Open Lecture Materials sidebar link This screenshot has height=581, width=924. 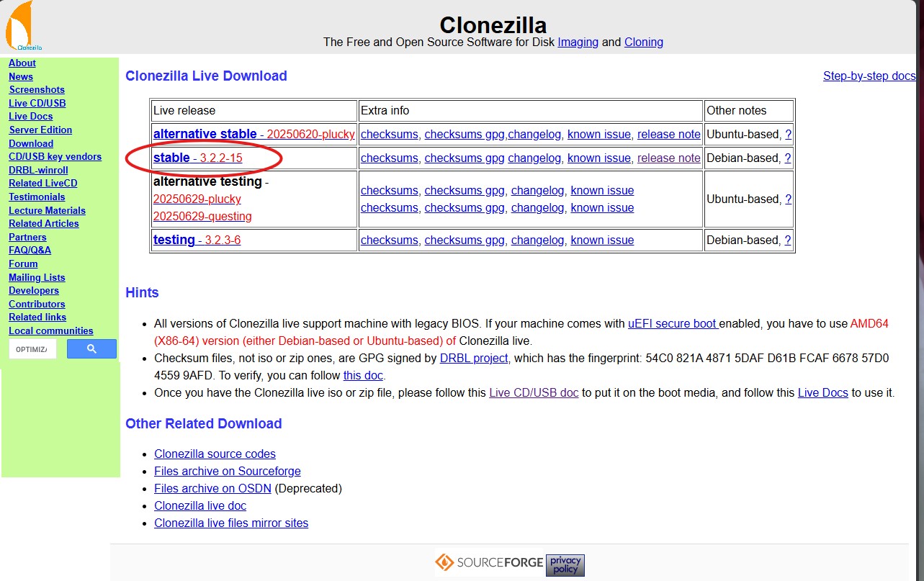47,210
